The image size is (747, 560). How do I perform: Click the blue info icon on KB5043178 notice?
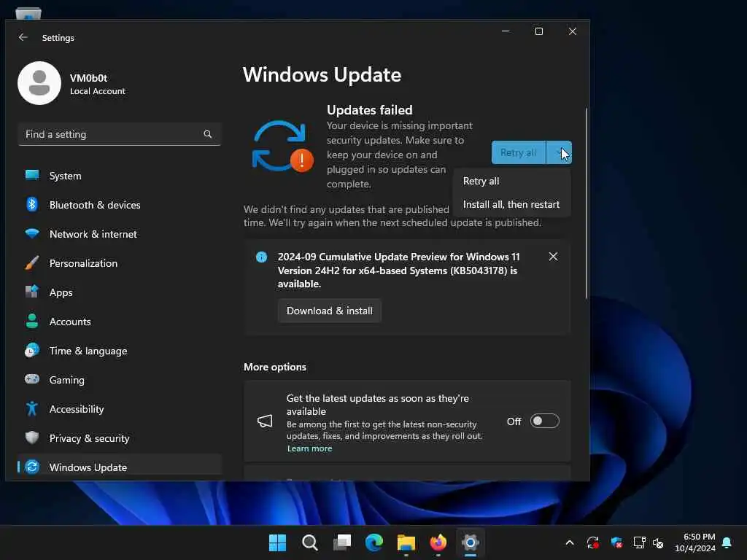(262, 257)
